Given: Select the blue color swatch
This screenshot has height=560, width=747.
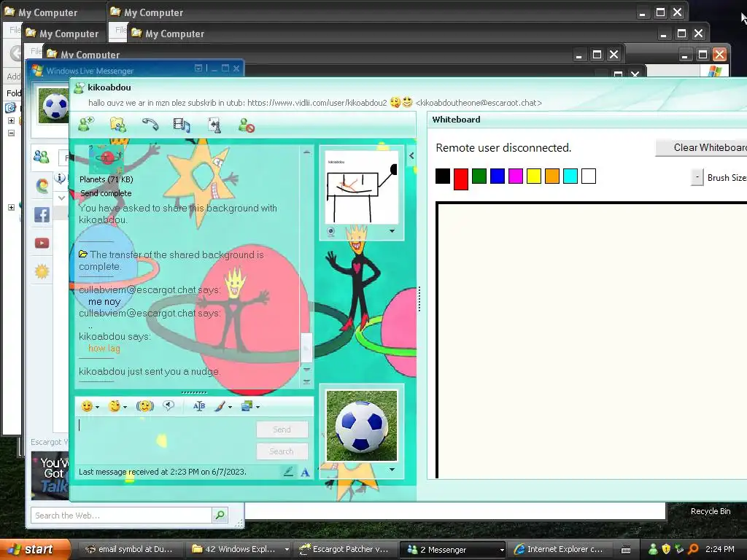Looking at the screenshot, I should point(498,176).
